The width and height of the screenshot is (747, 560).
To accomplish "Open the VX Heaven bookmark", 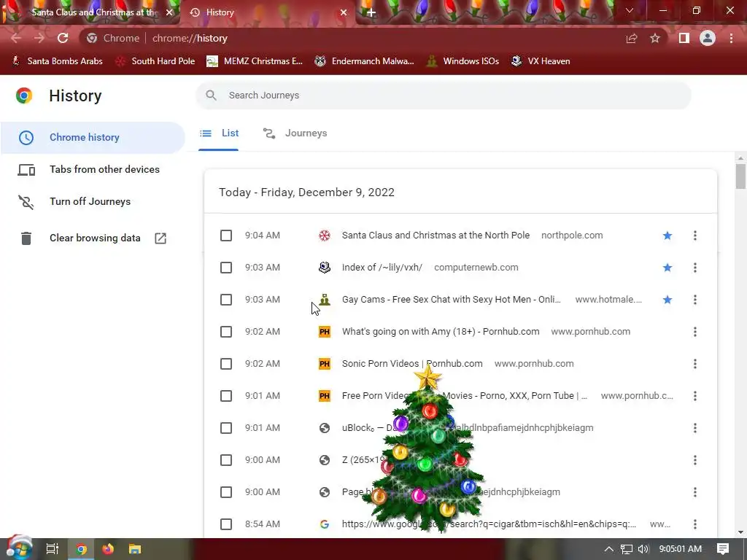I will pyautogui.click(x=541, y=61).
